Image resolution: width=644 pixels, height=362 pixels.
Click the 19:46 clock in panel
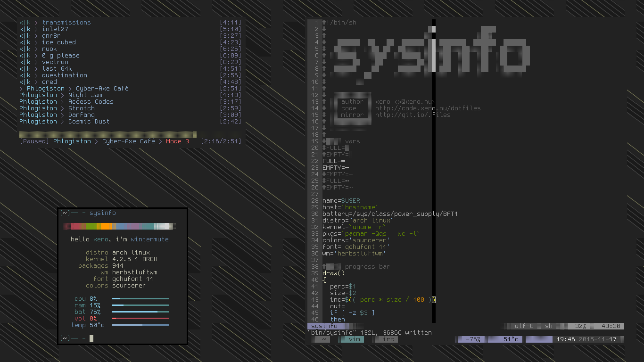[565, 339]
